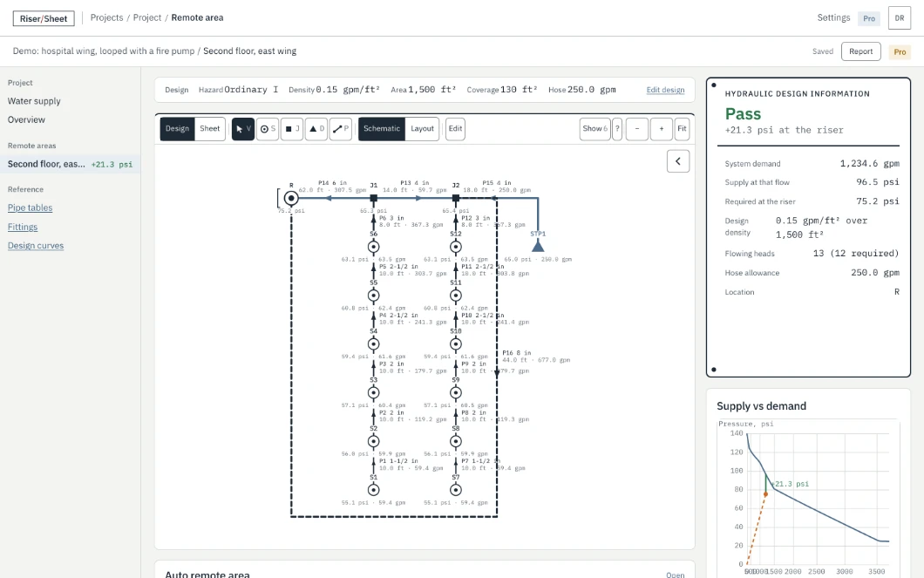Click the Pro badge next to Settings
This screenshot has height=578, width=924.
(869, 18)
